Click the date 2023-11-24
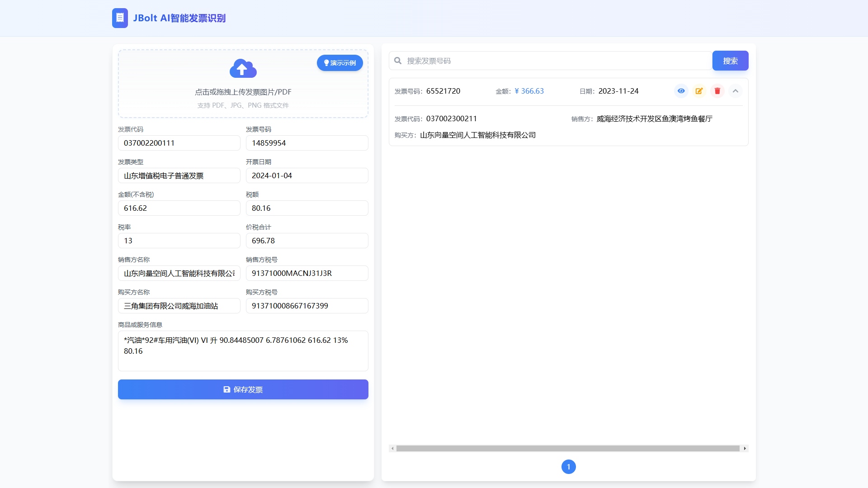 pyautogui.click(x=618, y=91)
